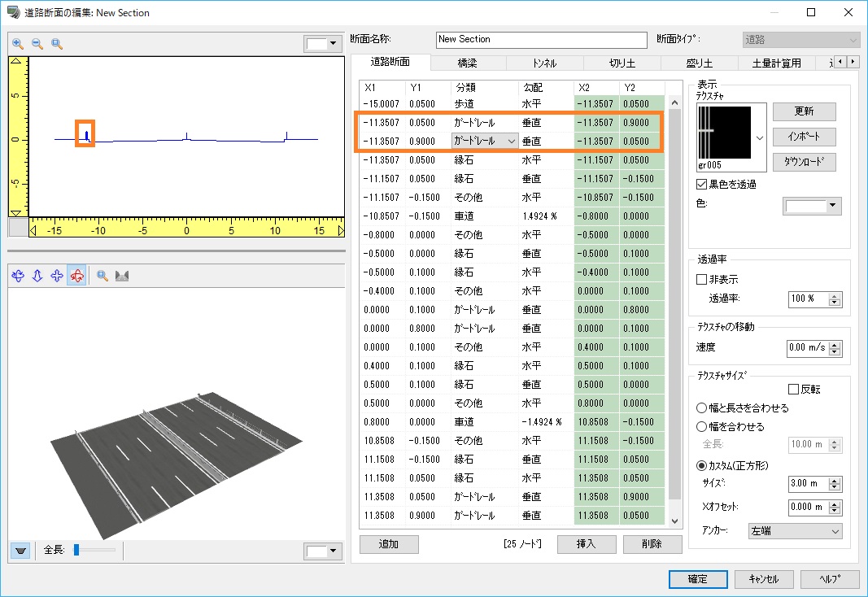Open the アンカー dropdown showing 左端
Image resolution: width=868 pixels, height=597 pixels.
796,531
